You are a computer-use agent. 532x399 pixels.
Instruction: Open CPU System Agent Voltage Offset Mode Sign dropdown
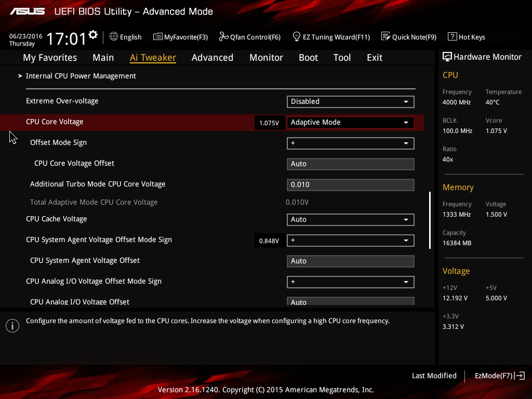[351, 240]
